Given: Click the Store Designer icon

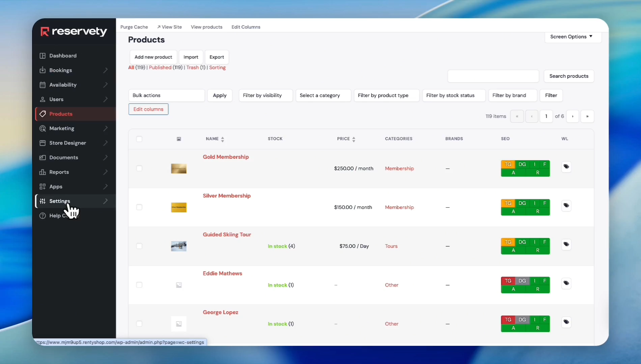Looking at the screenshot, I should pos(43,143).
